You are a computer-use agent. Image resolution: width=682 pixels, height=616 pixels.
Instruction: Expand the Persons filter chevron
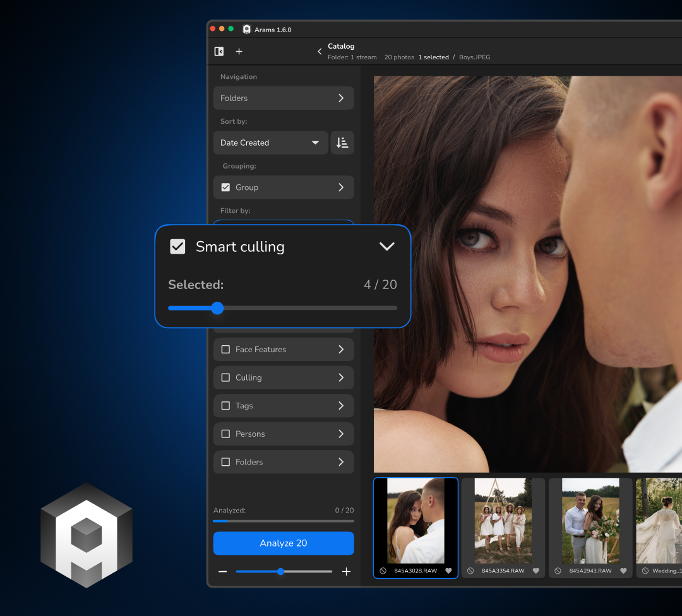point(341,434)
